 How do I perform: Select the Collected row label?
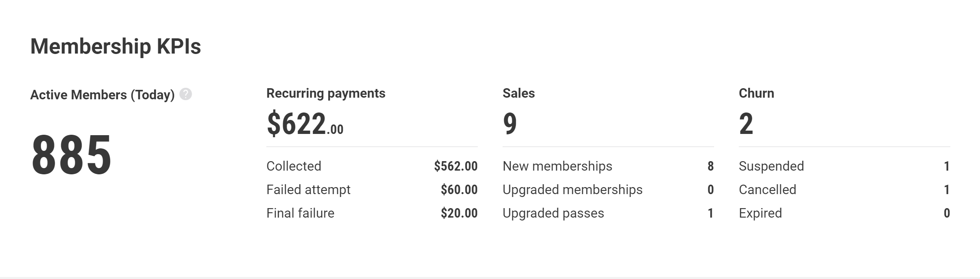pos(294,166)
